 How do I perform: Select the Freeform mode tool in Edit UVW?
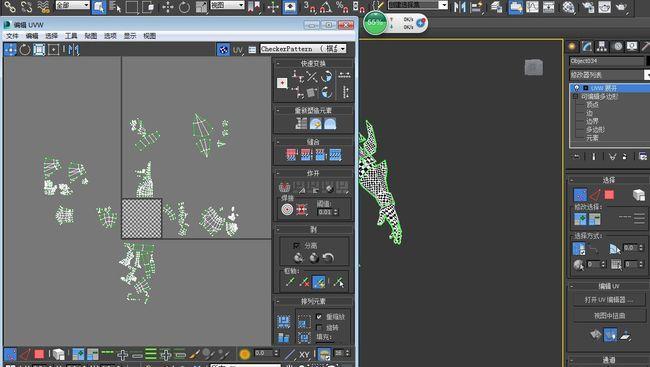tap(53, 50)
